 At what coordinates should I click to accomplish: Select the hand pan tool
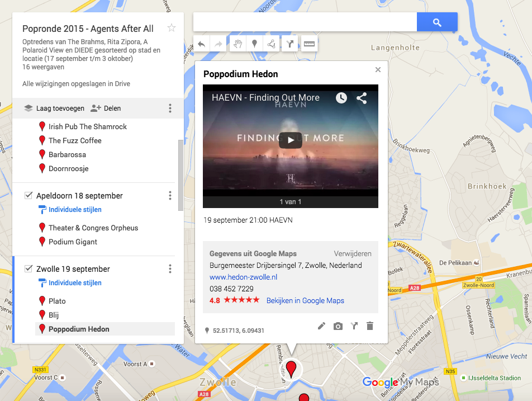(x=238, y=44)
